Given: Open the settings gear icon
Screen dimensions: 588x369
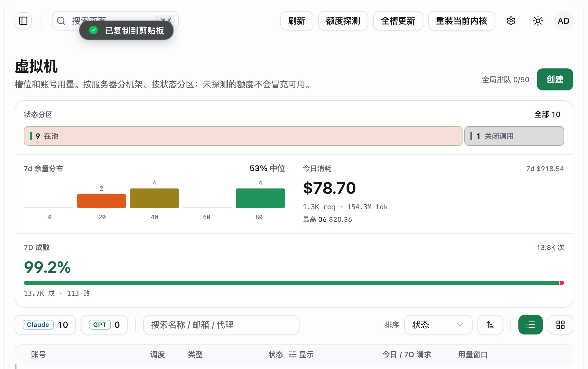Looking at the screenshot, I should click(x=511, y=21).
